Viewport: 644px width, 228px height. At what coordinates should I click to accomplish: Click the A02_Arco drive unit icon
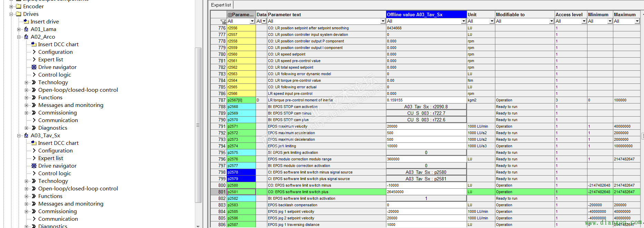pos(26,37)
